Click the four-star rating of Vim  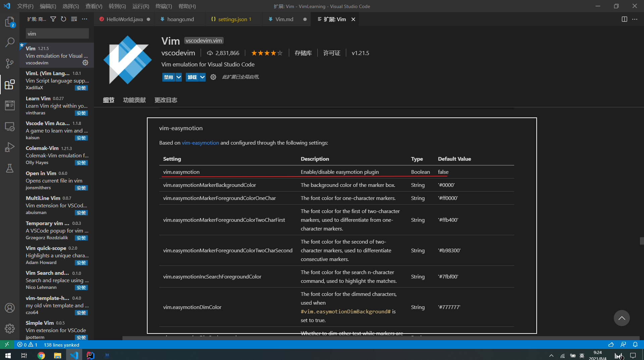(x=267, y=53)
